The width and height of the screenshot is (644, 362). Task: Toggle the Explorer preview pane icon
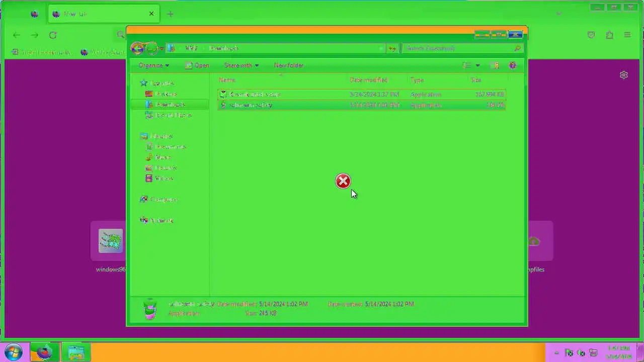point(495,65)
